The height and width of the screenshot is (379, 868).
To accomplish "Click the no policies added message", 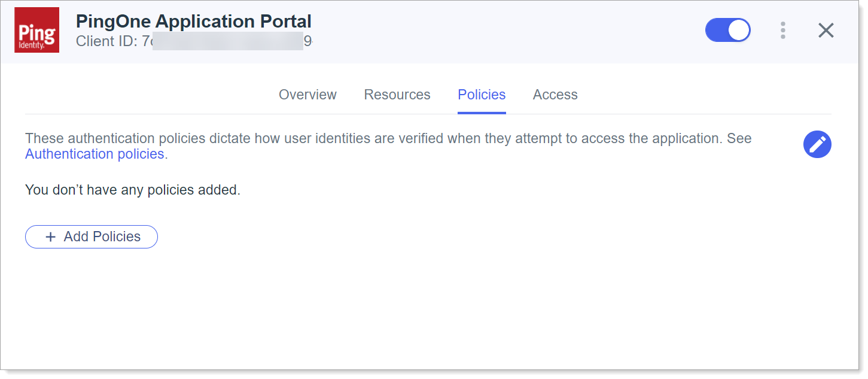I will click(x=132, y=190).
